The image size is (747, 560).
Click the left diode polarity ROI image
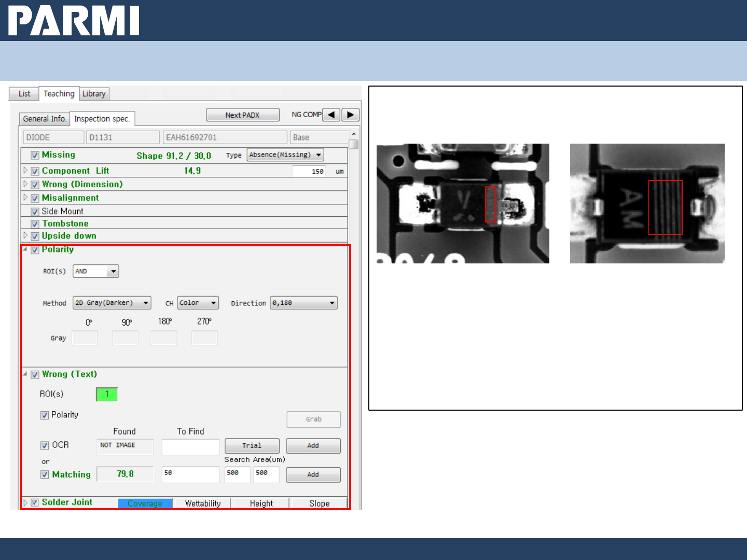[x=463, y=203]
